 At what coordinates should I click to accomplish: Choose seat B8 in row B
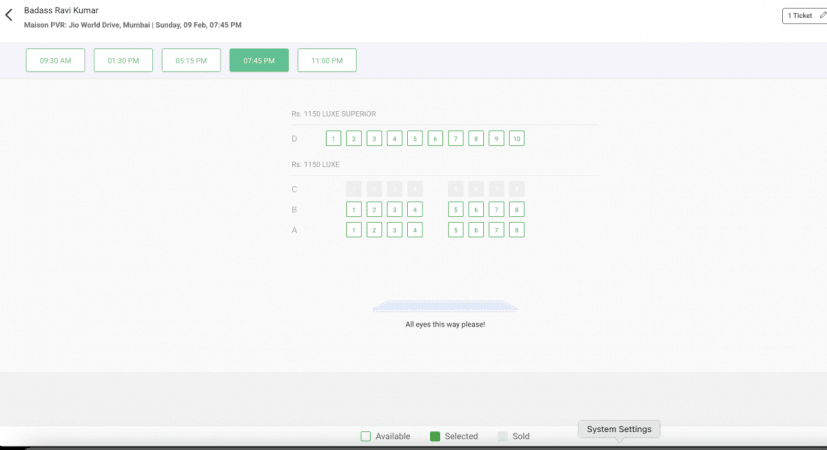tap(516, 210)
